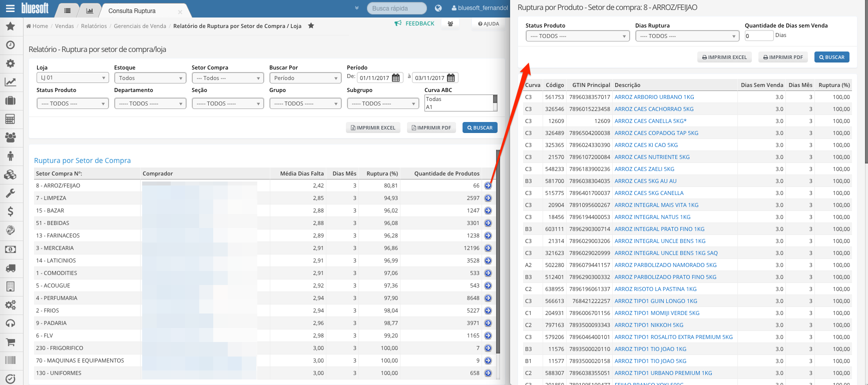Open favorites star in left sidebar

point(11,26)
